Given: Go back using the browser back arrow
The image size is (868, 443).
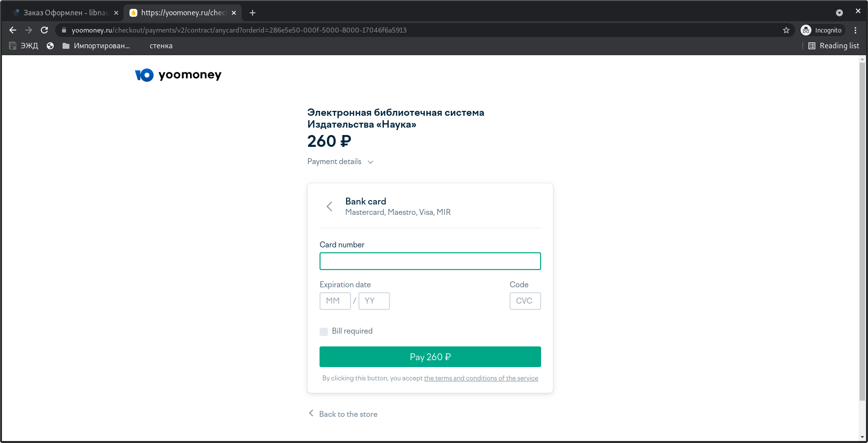Looking at the screenshot, I should (13, 30).
